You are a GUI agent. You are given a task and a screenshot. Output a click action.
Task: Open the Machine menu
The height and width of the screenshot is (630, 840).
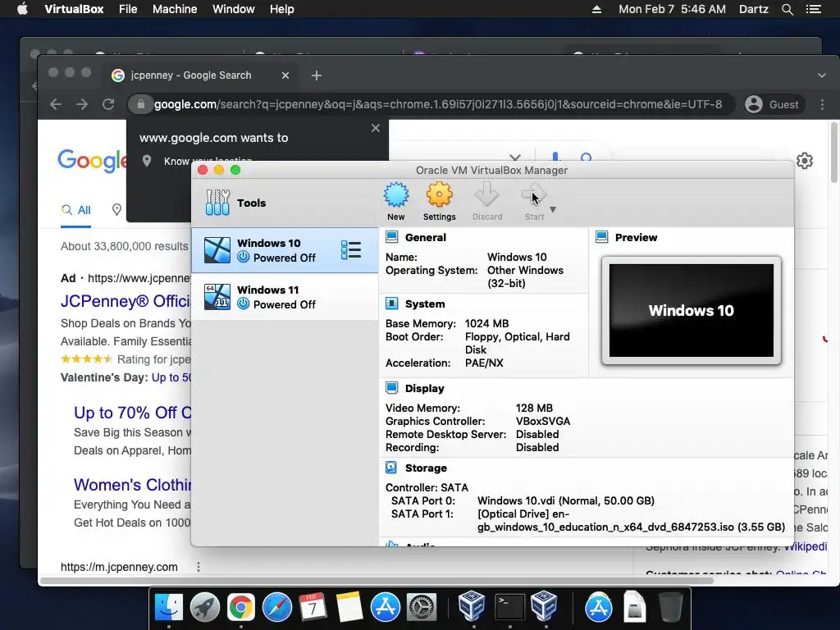point(175,9)
